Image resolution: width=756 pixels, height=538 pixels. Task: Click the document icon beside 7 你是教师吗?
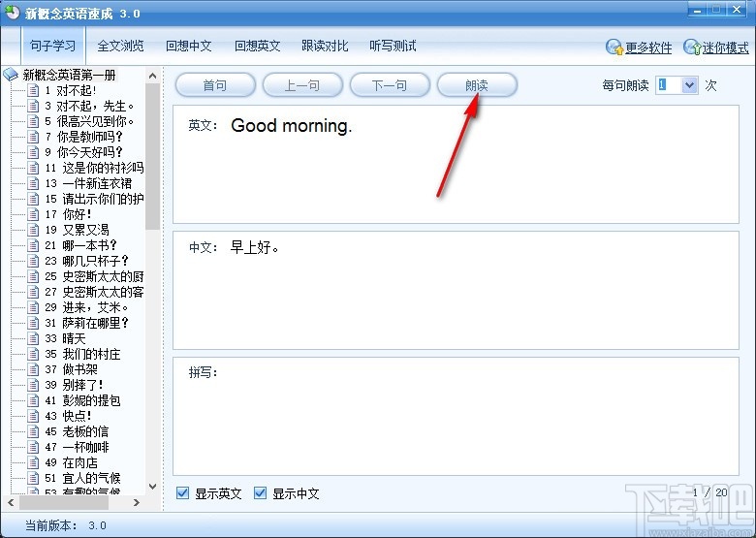click(33, 137)
